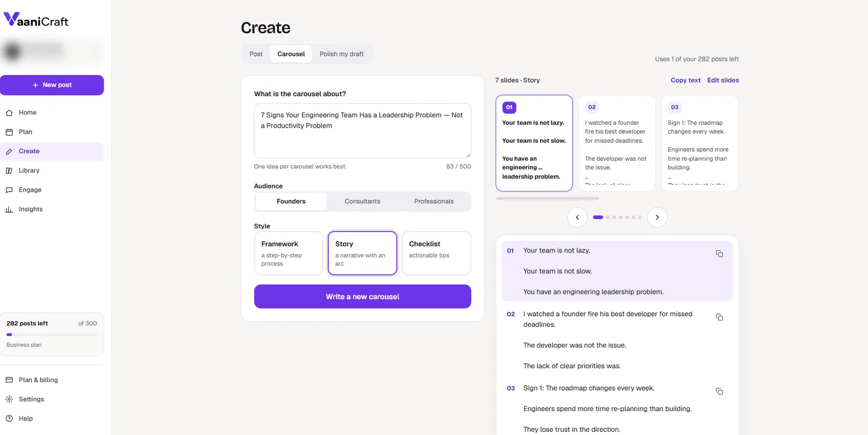Switch to the Post tab
The image size is (868, 435).
pyautogui.click(x=256, y=54)
